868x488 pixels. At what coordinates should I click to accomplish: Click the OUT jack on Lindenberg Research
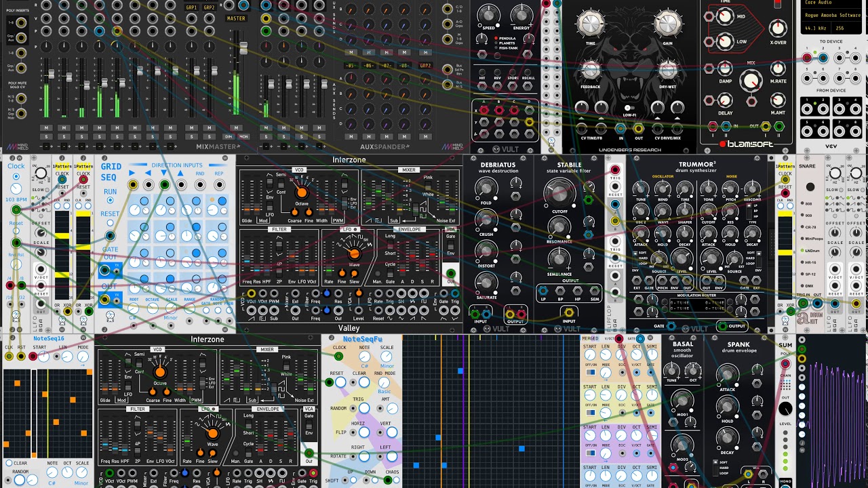tap(637, 127)
